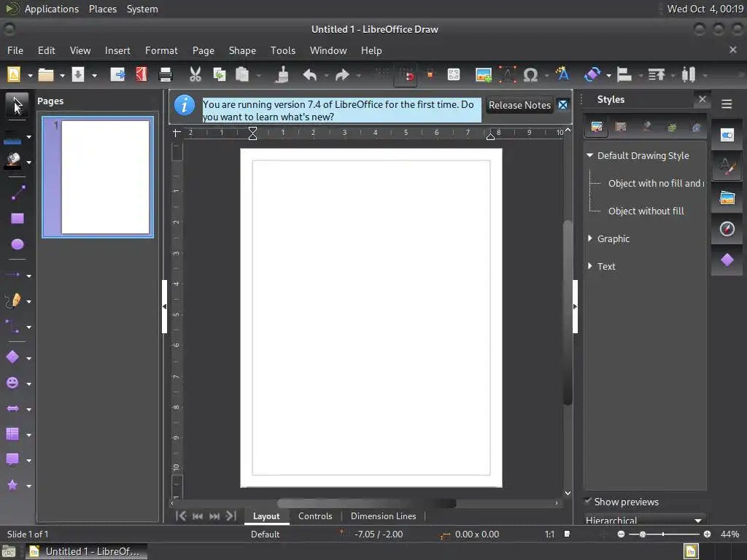This screenshot has width=747, height=560.
Task: Export directly as PDF icon
Action: [142, 75]
